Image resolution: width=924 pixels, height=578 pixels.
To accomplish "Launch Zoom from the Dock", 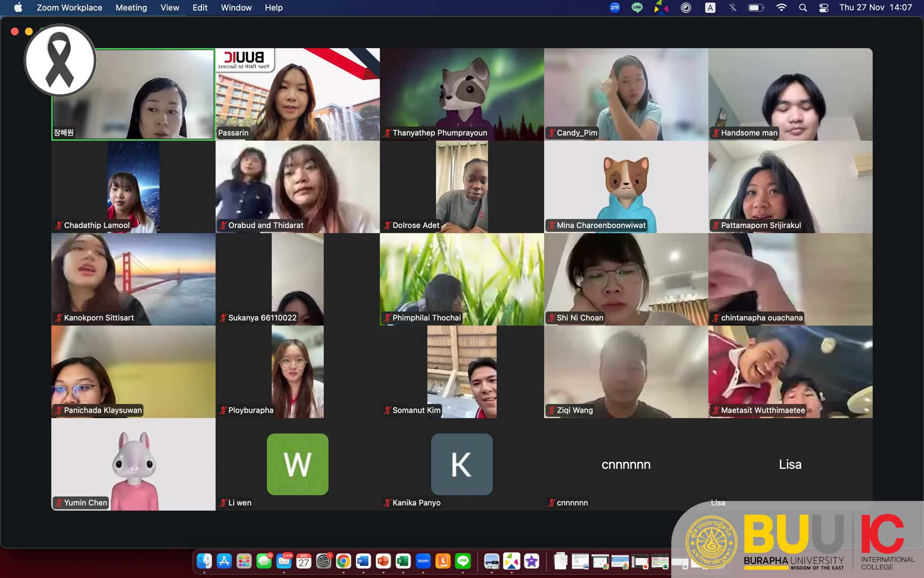I will 423,561.
